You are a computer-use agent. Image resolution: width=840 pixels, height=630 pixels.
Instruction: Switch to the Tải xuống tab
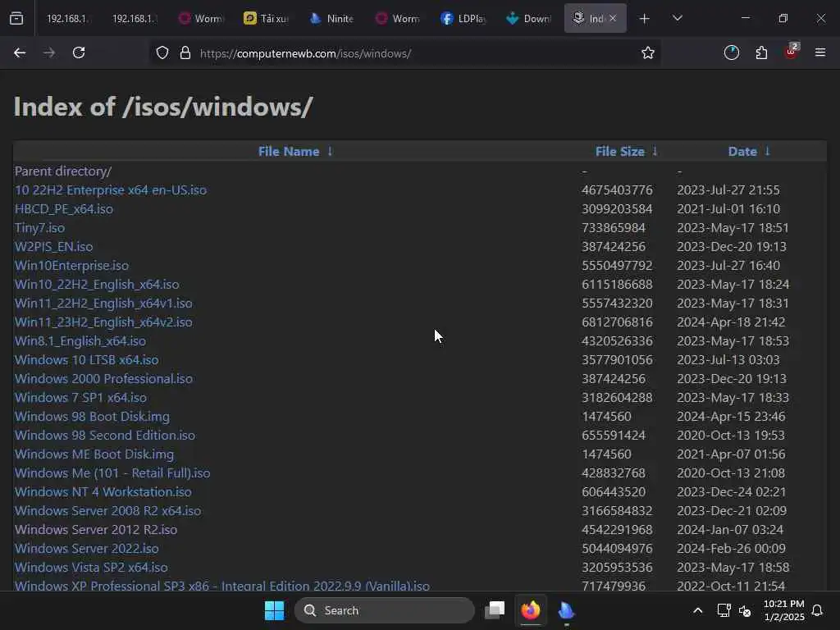coord(266,19)
